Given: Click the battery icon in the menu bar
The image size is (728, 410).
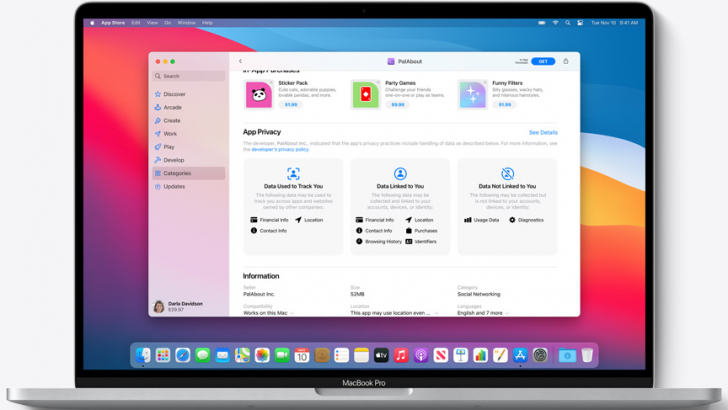Looking at the screenshot, I should point(542,23).
